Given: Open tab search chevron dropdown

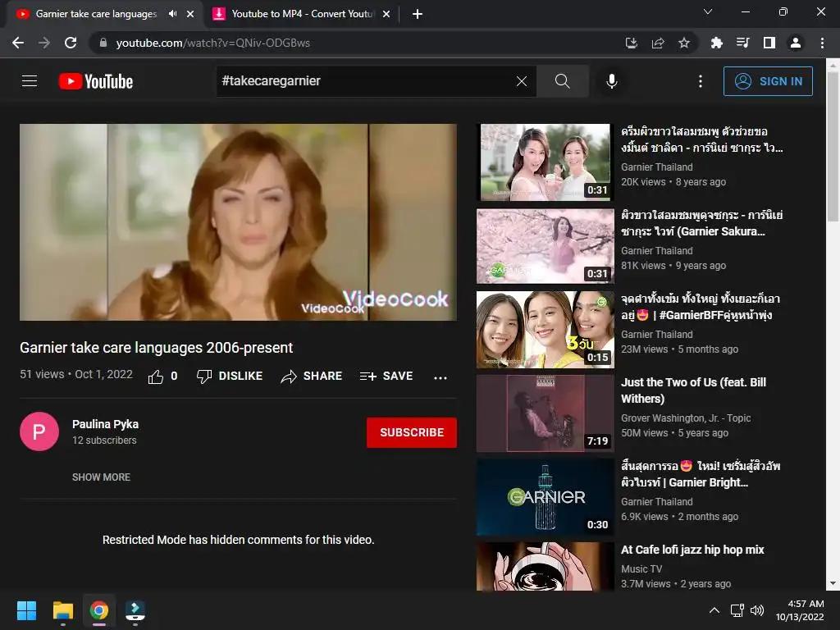Looking at the screenshot, I should point(708,11).
